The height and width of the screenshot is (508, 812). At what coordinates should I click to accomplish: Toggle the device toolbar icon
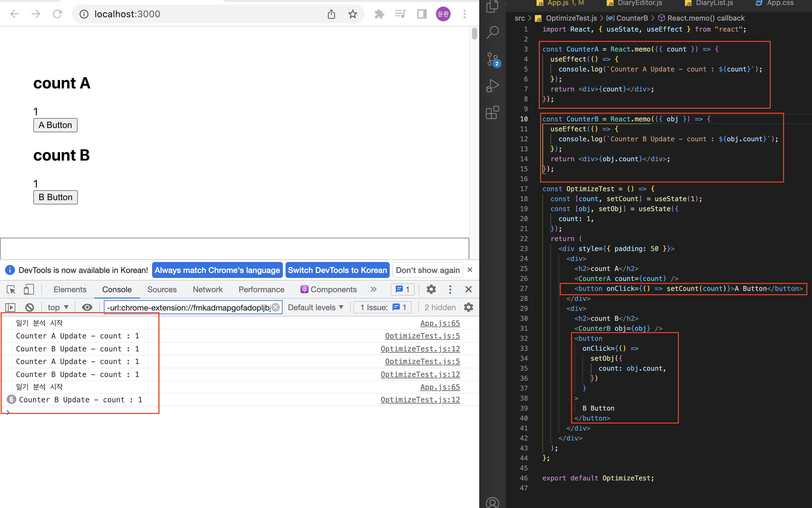pyautogui.click(x=29, y=289)
